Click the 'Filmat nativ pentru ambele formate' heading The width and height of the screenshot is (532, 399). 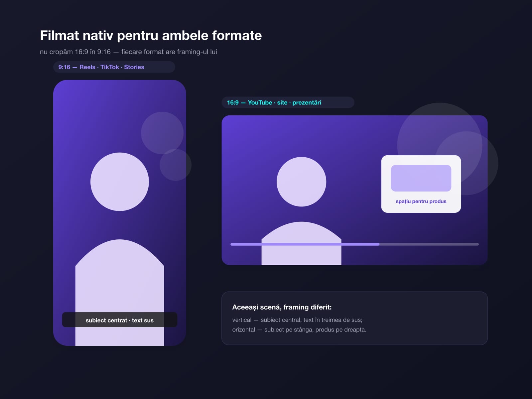pos(151,35)
